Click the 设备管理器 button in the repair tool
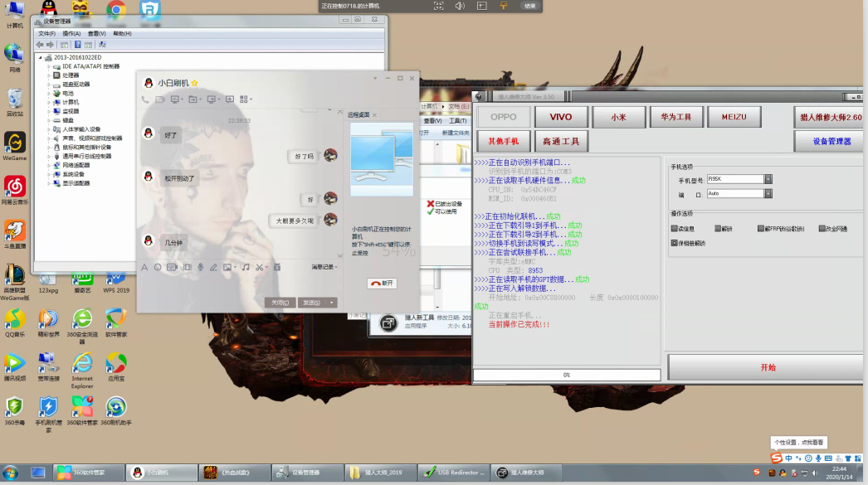This screenshot has width=868, height=485. pos(830,142)
